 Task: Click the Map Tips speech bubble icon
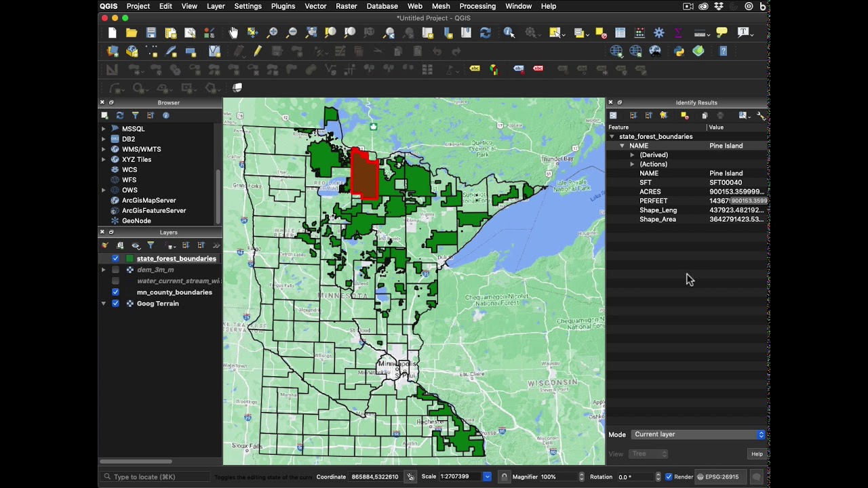click(722, 33)
